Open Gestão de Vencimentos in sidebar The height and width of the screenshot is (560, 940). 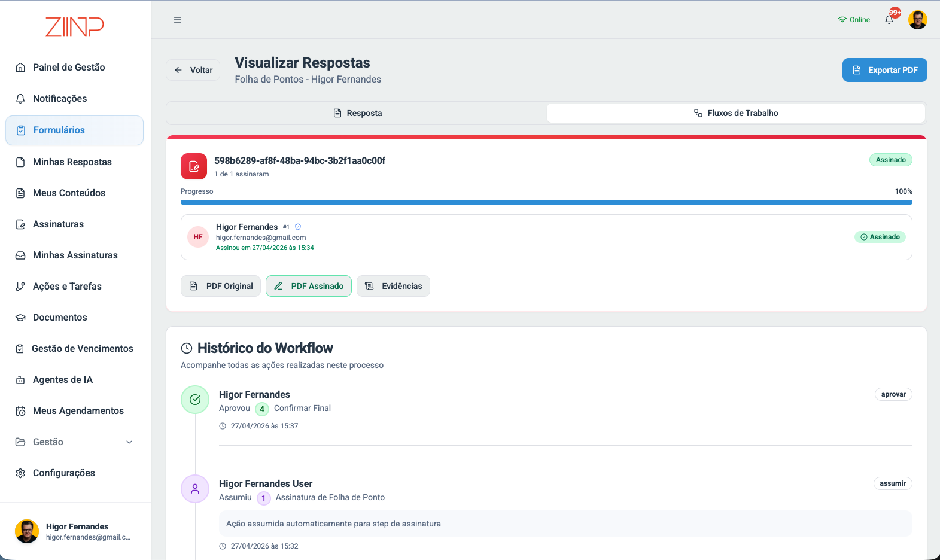click(74, 348)
